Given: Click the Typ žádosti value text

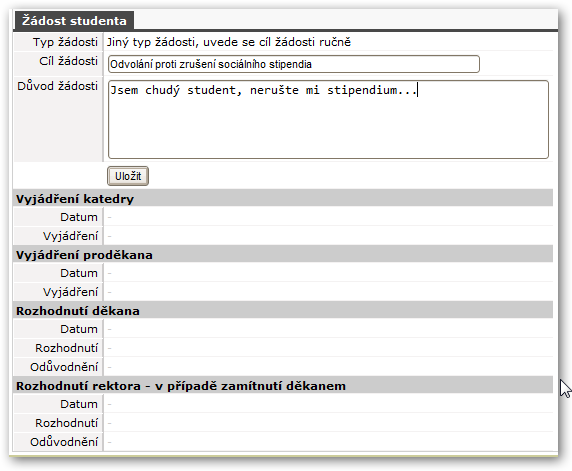Looking at the screenshot, I should (x=229, y=42).
